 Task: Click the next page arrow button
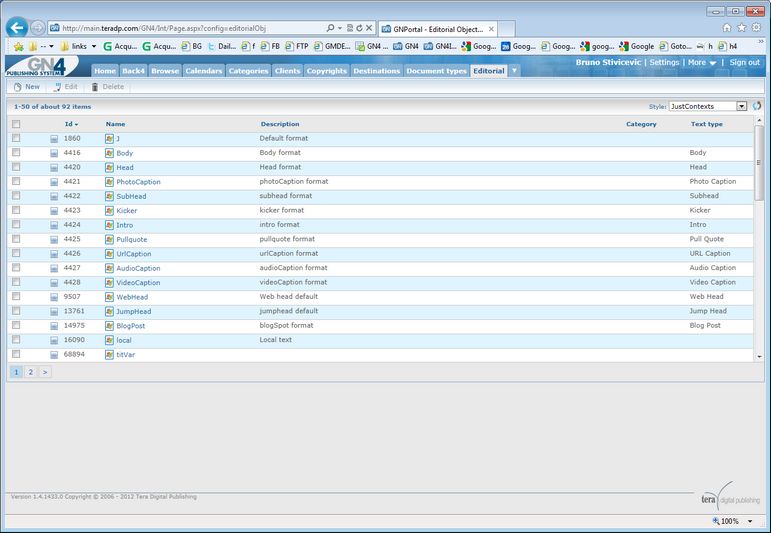pos(45,372)
